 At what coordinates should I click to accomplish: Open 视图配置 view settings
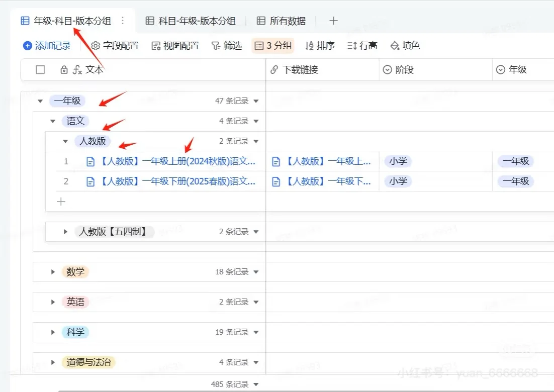[175, 46]
